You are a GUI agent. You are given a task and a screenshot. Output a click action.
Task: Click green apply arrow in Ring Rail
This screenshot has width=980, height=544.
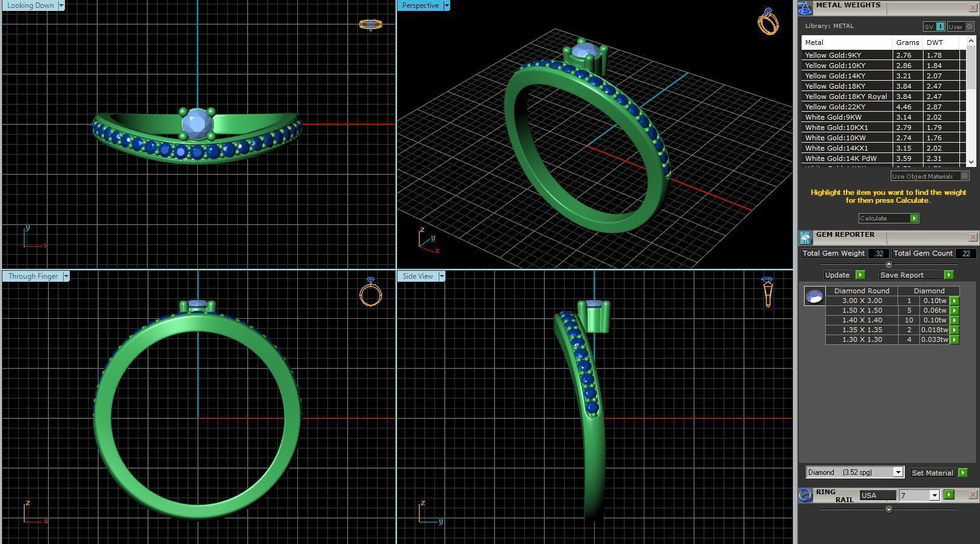949,495
